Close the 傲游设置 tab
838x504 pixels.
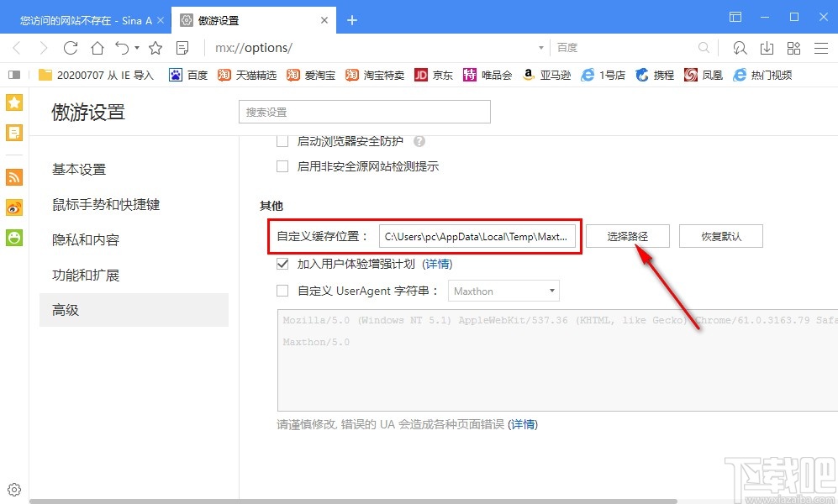pyautogui.click(x=324, y=20)
